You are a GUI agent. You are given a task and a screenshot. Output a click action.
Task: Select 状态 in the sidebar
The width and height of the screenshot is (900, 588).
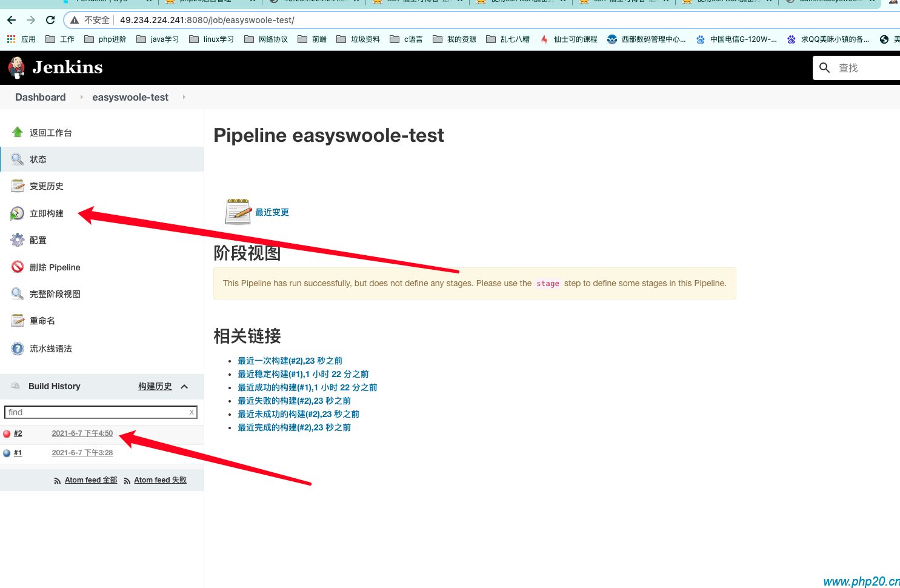click(x=38, y=159)
